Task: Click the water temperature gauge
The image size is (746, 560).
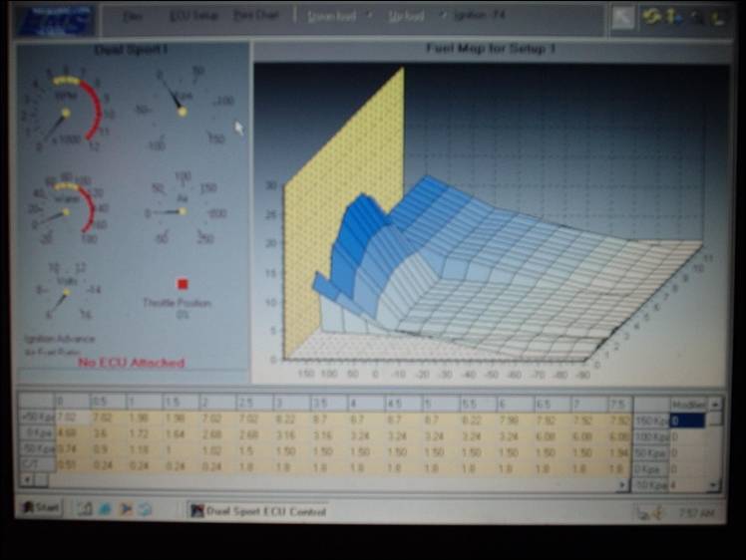Action: (x=66, y=210)
